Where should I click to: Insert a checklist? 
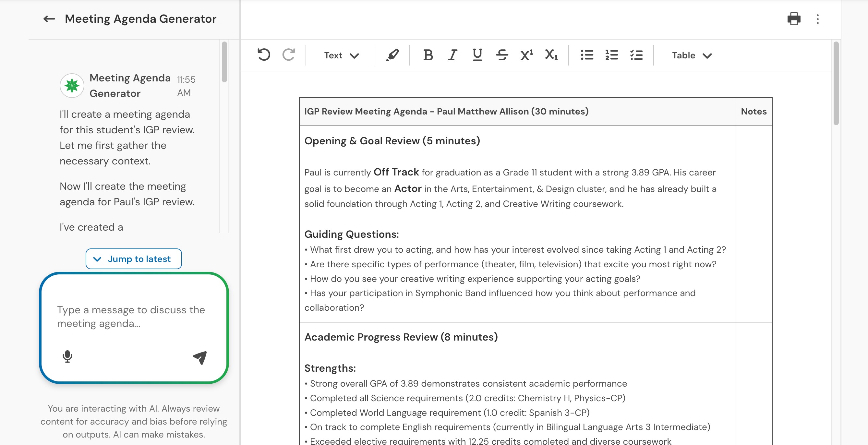(636, 55)
